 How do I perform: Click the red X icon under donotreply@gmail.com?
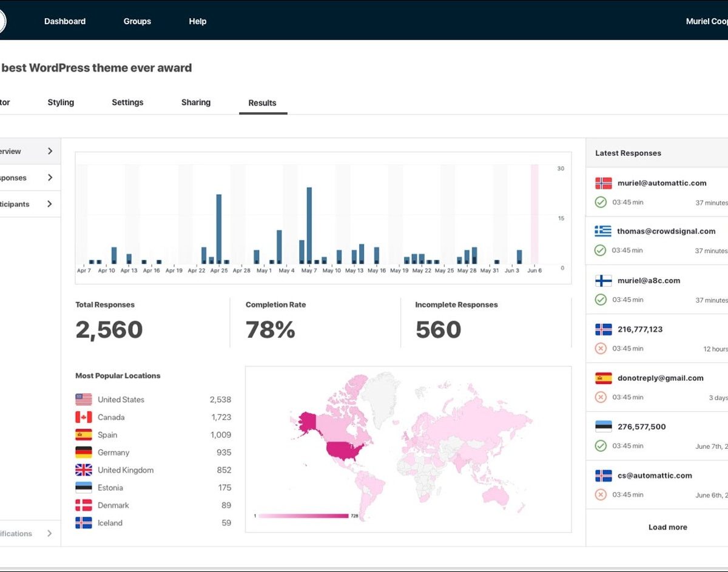pos(601,397)
